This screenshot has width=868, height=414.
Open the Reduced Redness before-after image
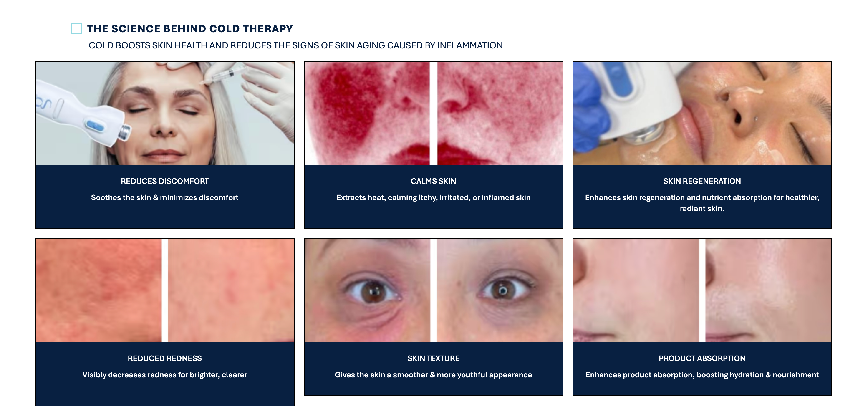165,291
